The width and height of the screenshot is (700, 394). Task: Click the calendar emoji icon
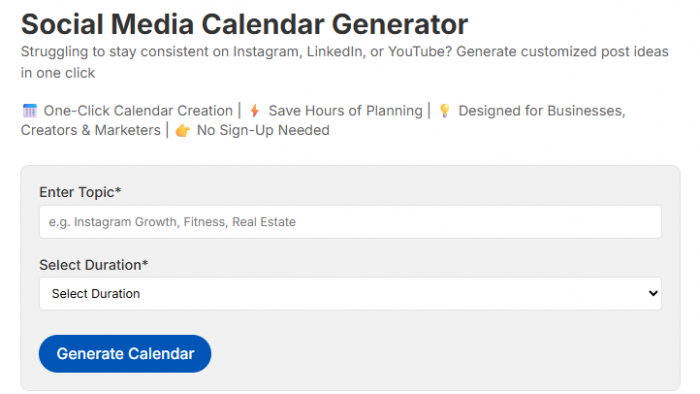point(30,111)
